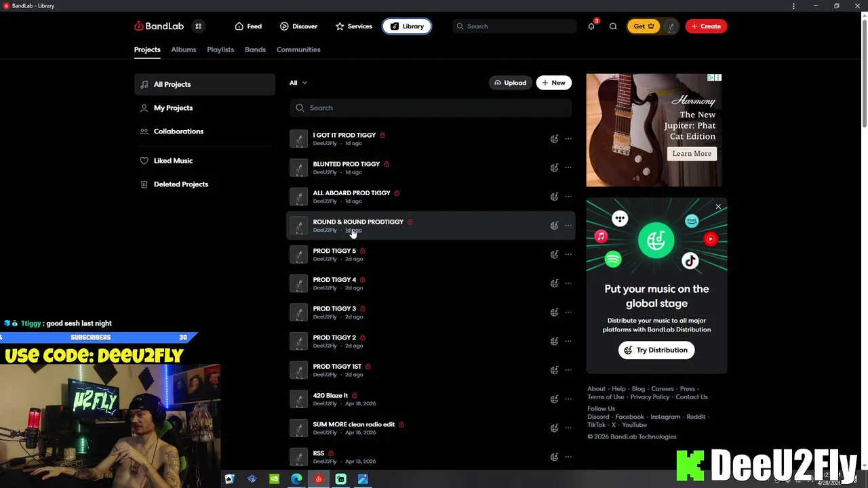Open more options for BLUNTED PROD TIGGY
The width and height of the screenshot is (868, 488).
568,168
